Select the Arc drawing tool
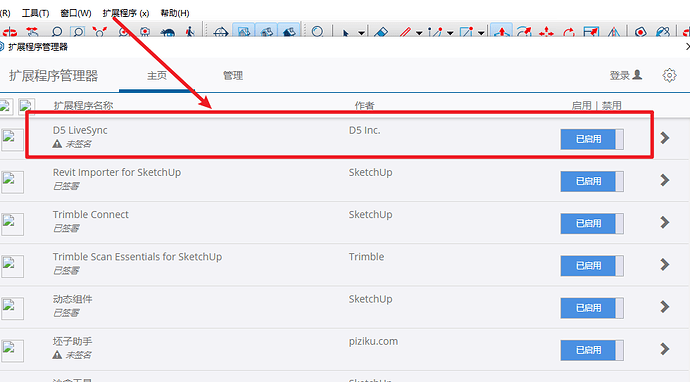 [436, 32]
